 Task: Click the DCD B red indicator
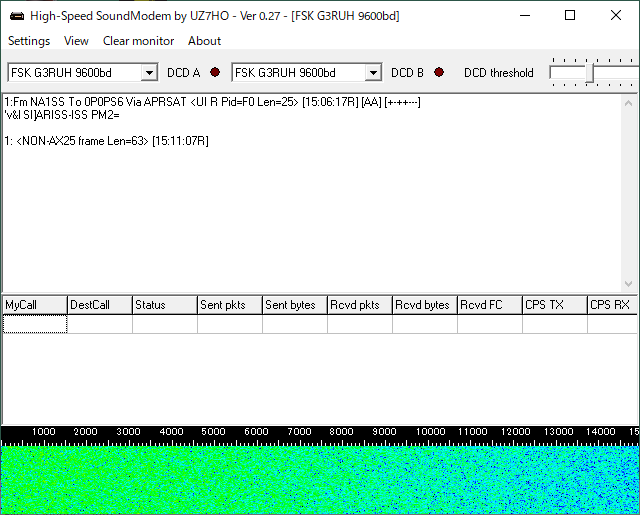(x=439, y=72)
